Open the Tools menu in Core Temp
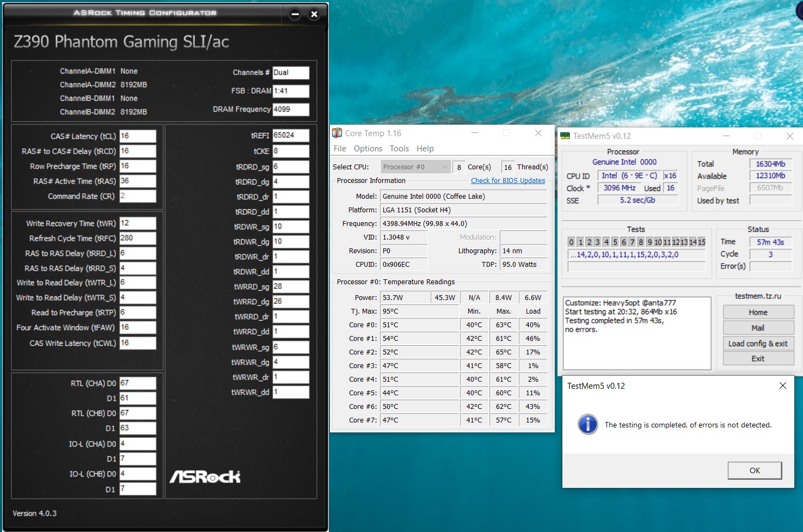This screenshot has height=532, width=803. point(399,149)
